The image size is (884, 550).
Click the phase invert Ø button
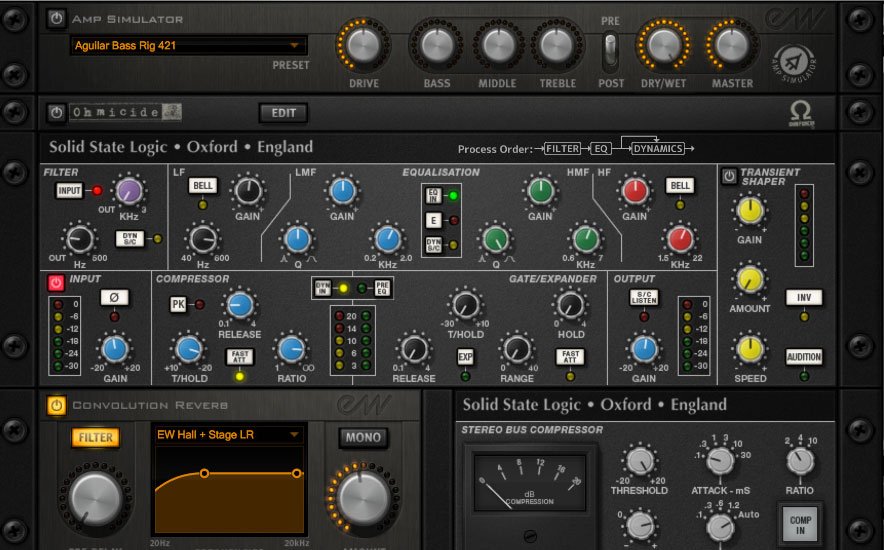pyautogui.click(x=114, y=298)
